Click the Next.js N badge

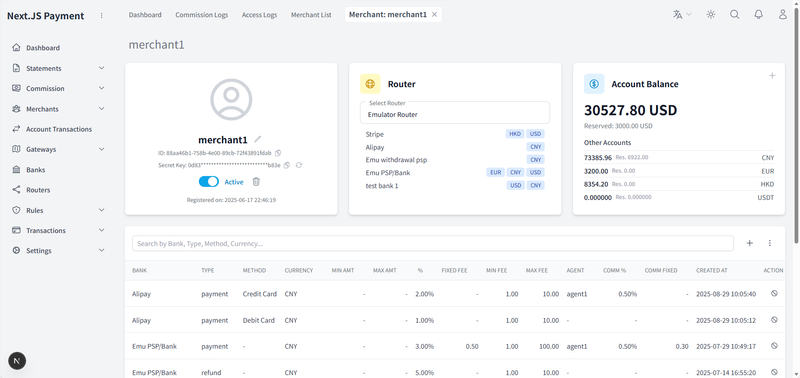(x=17, y=361)
